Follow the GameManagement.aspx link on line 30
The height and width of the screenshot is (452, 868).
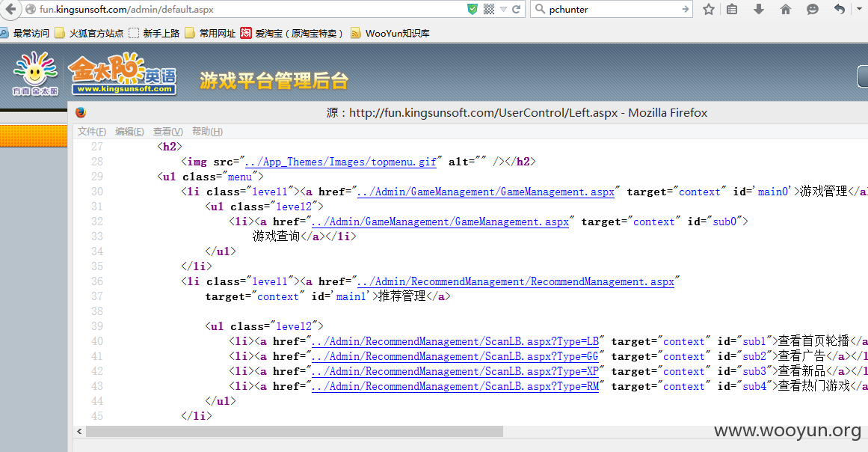point(485,192)
